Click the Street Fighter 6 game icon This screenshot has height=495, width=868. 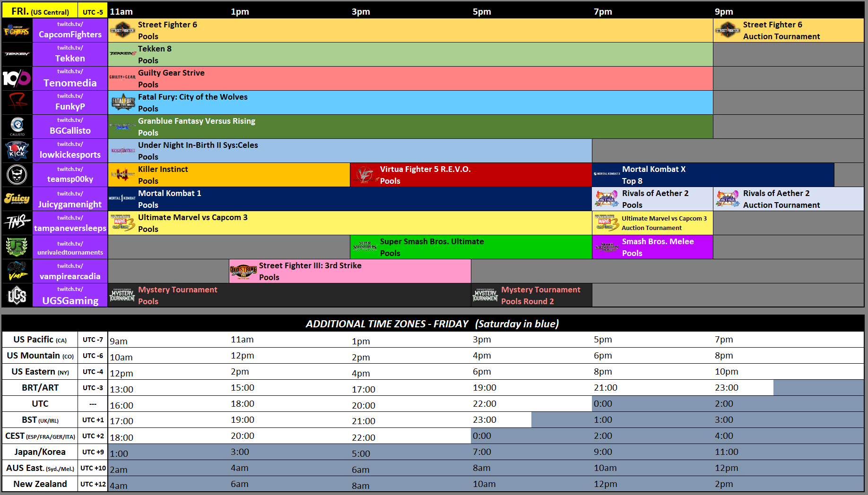pyautogui.click(x=122, y=30)
